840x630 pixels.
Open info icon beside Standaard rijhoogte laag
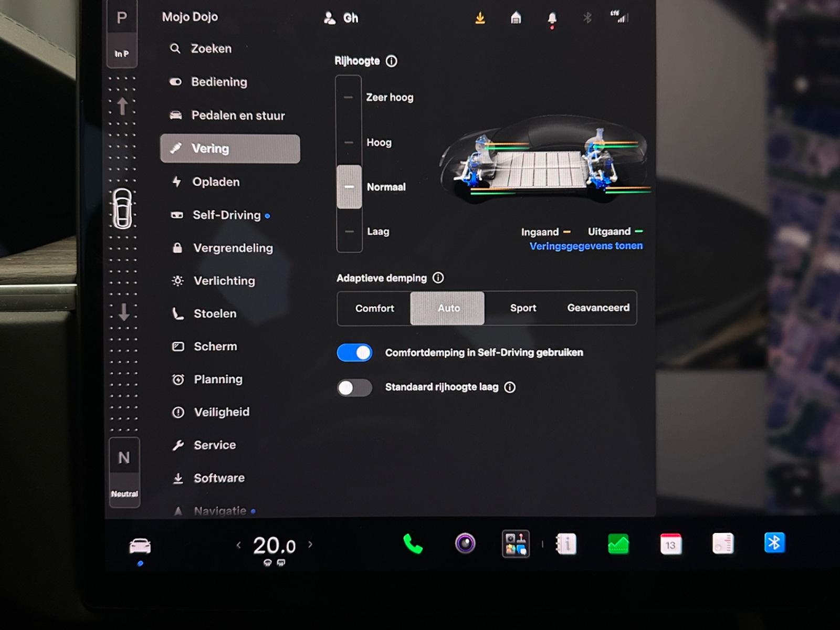(510, 387)
